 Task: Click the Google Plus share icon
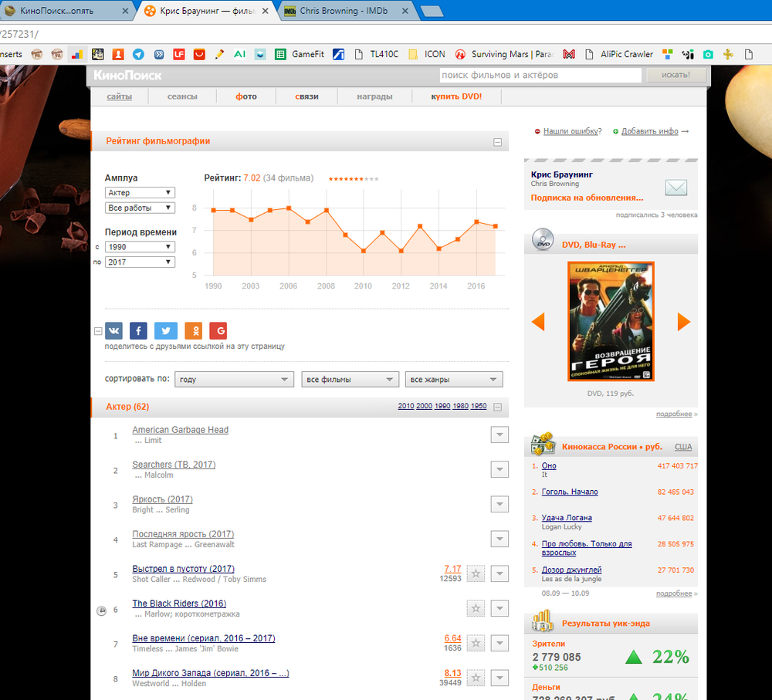(x=218, y=331)
